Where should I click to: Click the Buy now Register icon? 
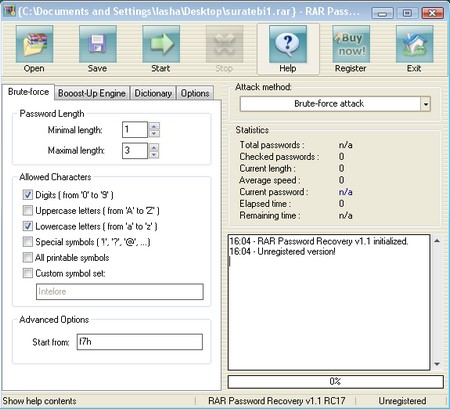coord(351,44)
